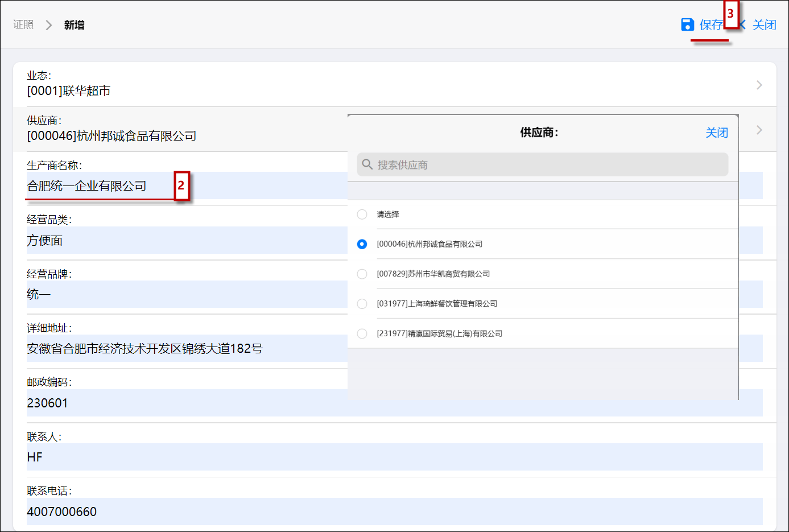Image resolution: width=789 pixels, height=532 pixels.
Task: Click the 邮政编码: label
Action: pyautogui.click(x=49, y=382)
